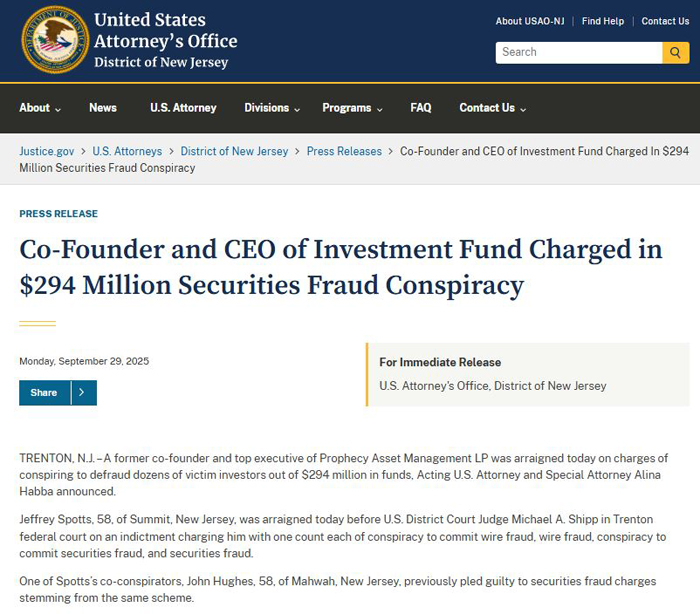Open the Press Releases breadcrumb link

click(344, 151)
